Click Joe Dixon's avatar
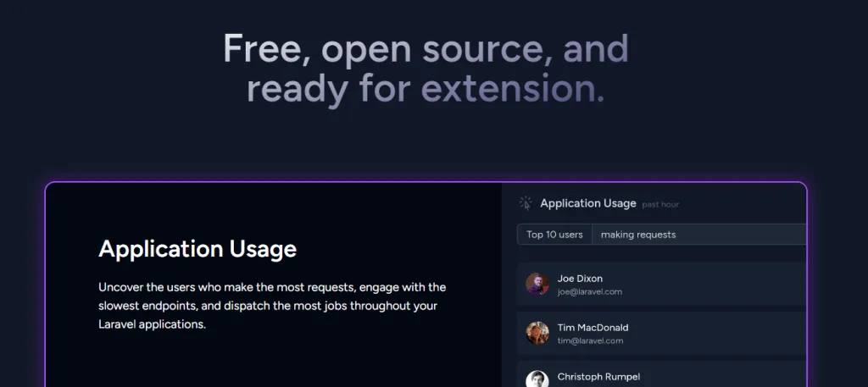 (537, 284)
